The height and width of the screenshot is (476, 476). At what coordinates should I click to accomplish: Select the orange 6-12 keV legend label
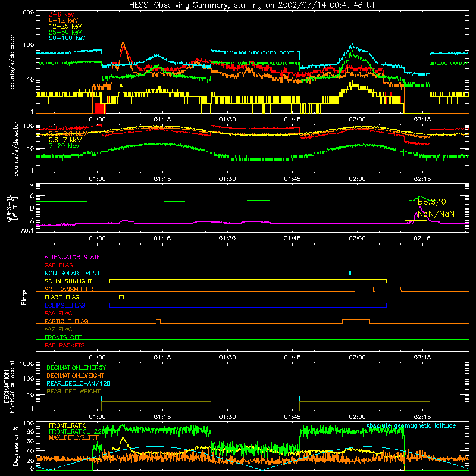pos(63,20)
